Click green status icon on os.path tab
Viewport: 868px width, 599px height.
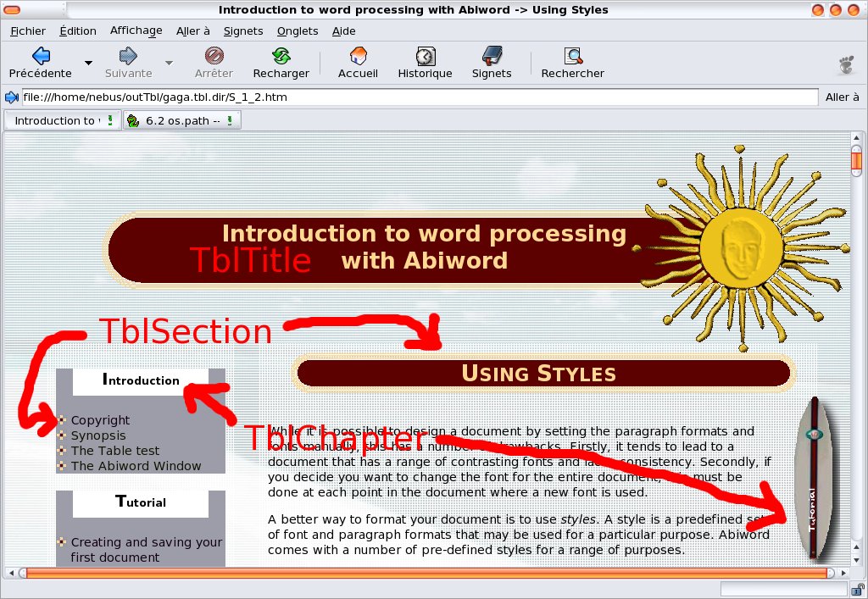click(230, 120)
